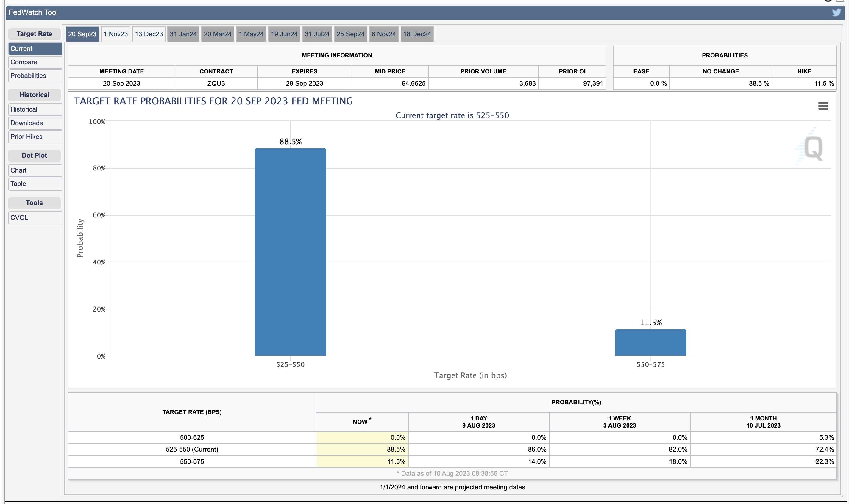Click the 25 Sep24 meeting tab
Image resolution: width=849 pixels, height=504 pixels.
coord(350,34)
